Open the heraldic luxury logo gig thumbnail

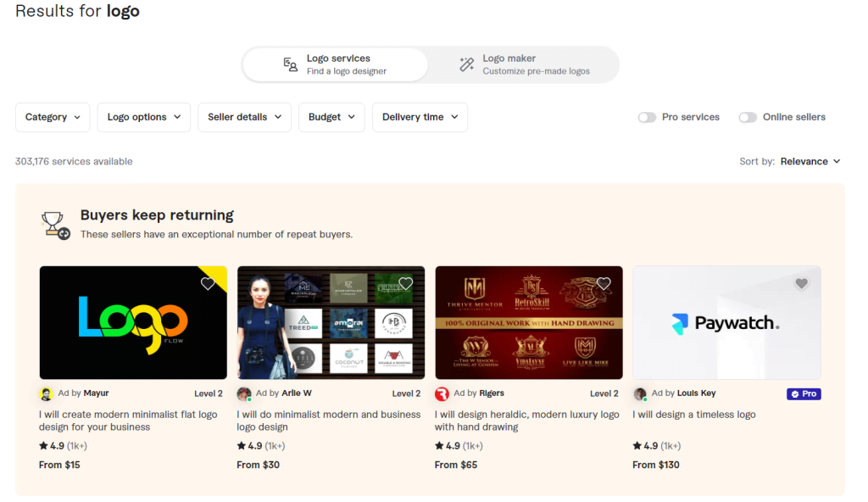(x=529, y=322)
